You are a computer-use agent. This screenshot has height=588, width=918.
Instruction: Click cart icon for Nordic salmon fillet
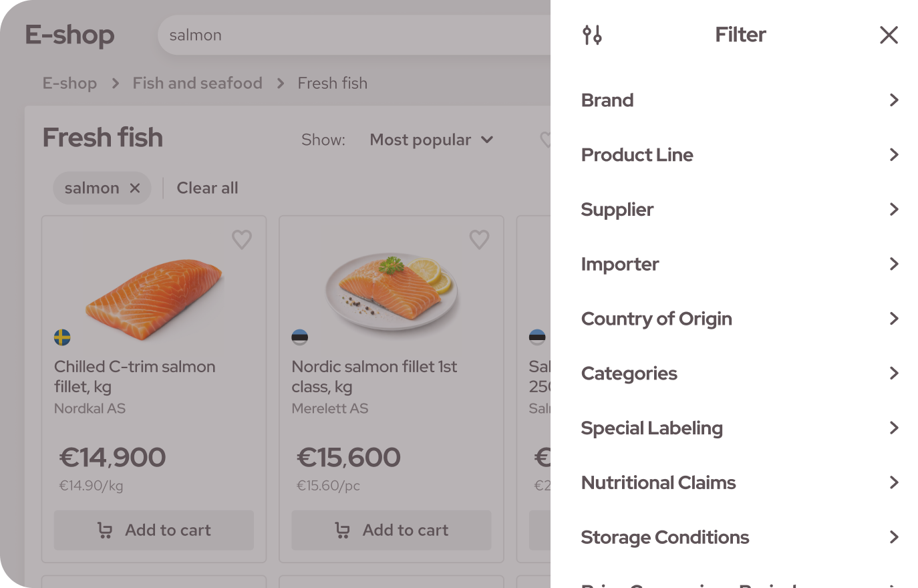342,531
